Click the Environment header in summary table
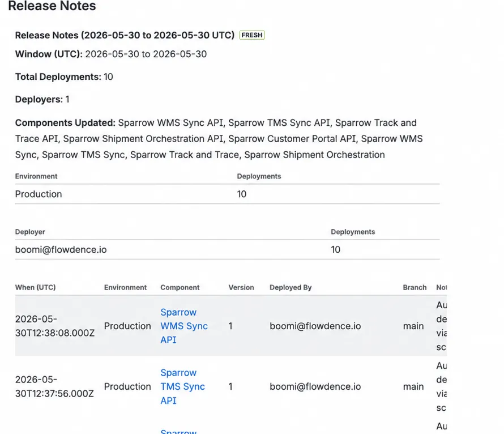 click(x=36, y=176)
